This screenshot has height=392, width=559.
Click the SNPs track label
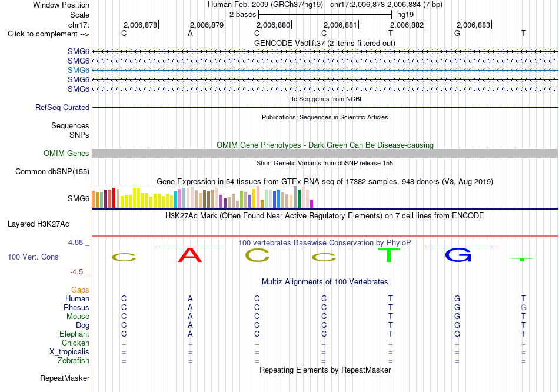coord(79,135)
